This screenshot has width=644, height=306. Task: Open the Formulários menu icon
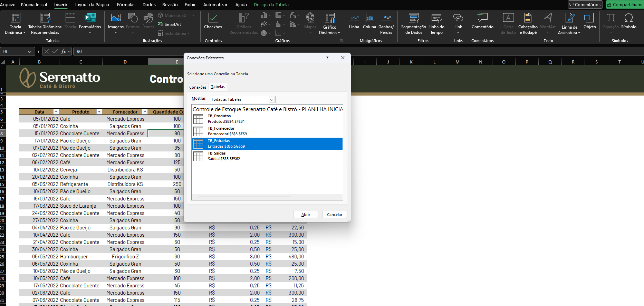tap(90, 18)
